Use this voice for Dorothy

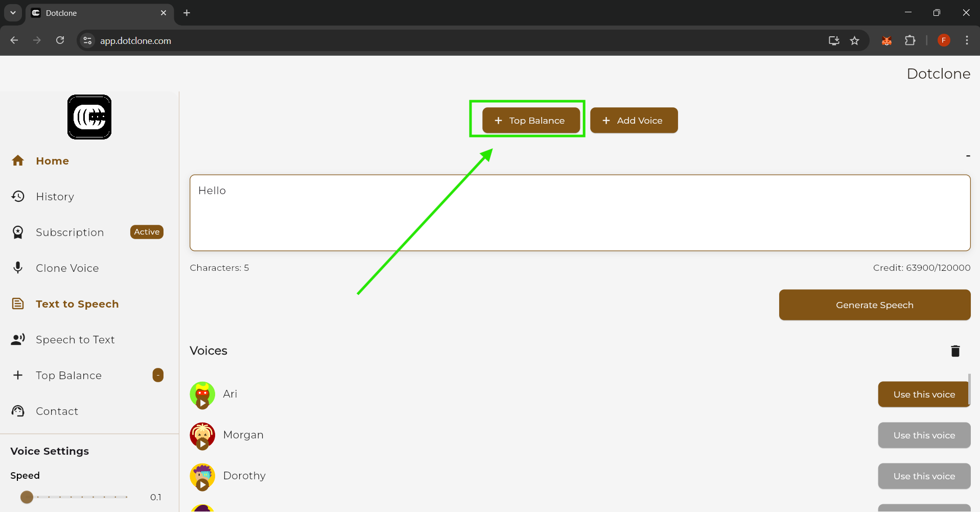click(924, 476)
